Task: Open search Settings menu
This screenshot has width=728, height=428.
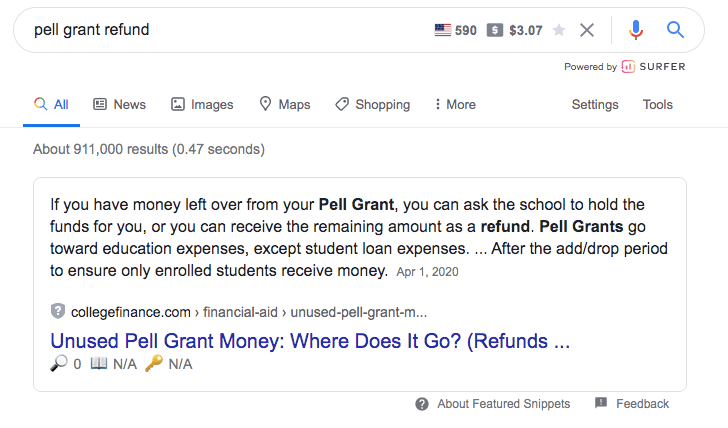Action: click(595, 104)
